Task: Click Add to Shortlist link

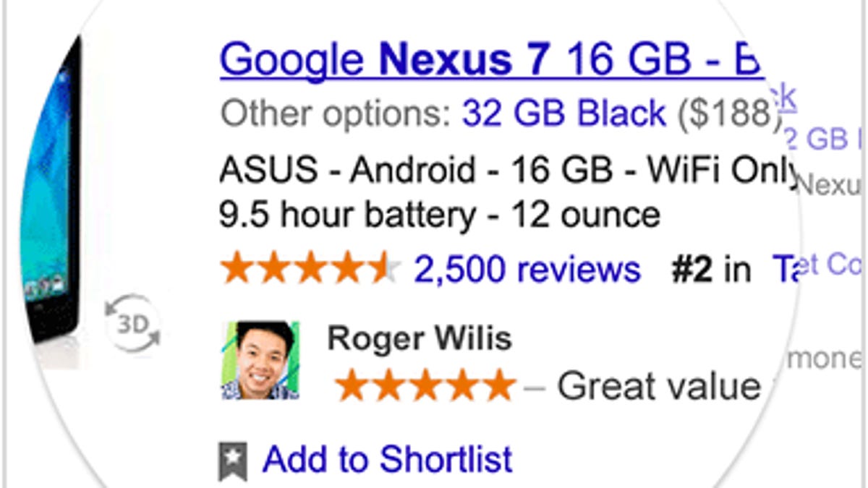Action: pyautogui.click(x=388, y=460)
